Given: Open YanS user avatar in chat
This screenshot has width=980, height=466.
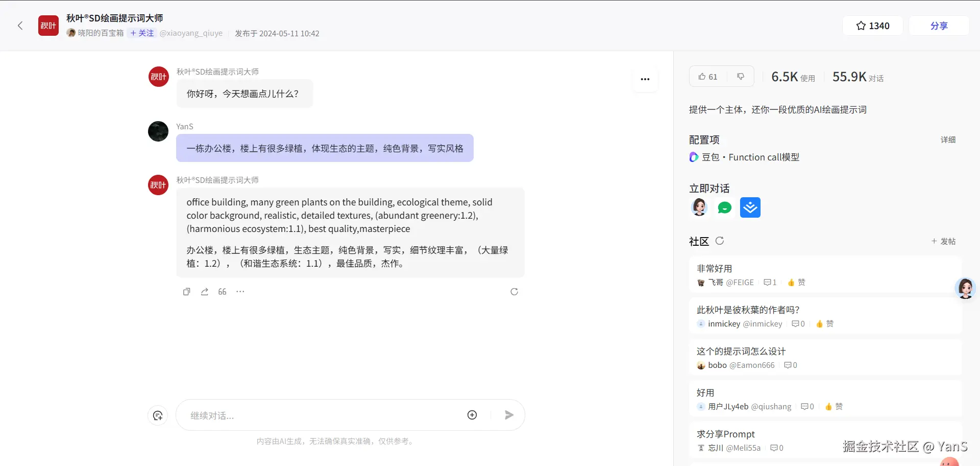Looking at the screenshot, I should 158,131.
